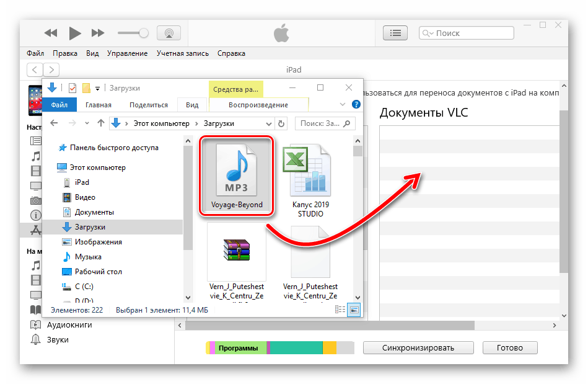The image size is (588, 384).
Task: Expand the Explorer ribbon with the chevron
Action: (x=343, y=104)
